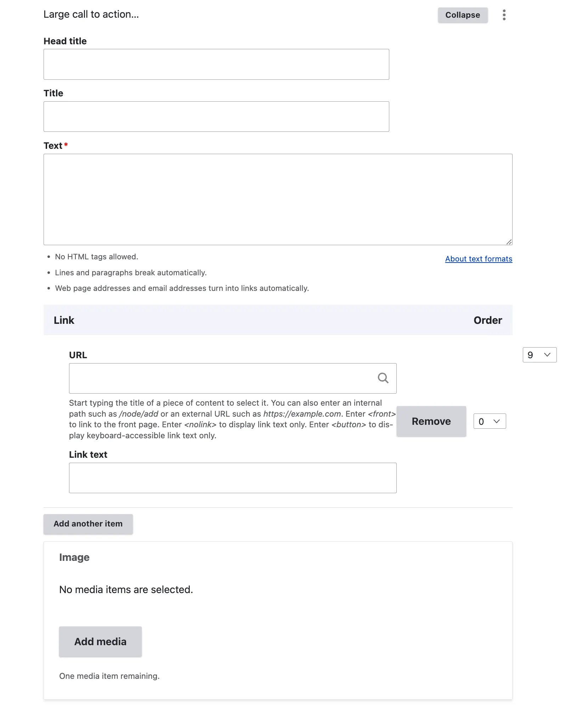Grab the Text area resize handle
The image size is (588, 710).
click(509, 242)
